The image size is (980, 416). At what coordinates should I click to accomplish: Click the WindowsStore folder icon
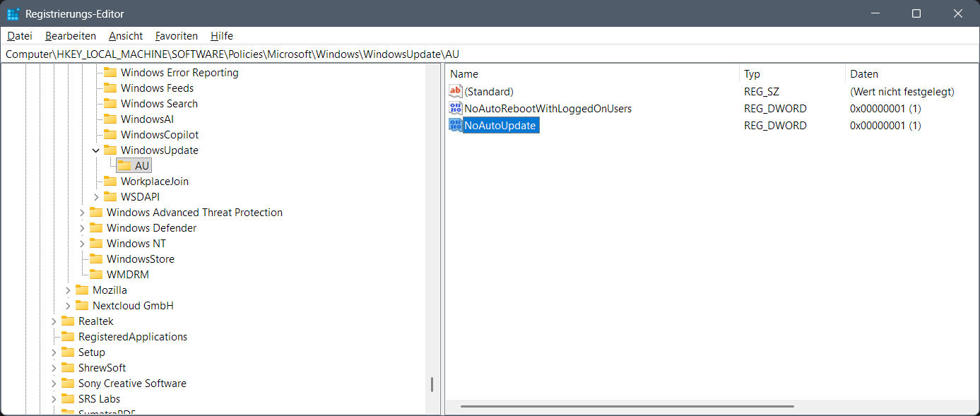pos(96,258)
